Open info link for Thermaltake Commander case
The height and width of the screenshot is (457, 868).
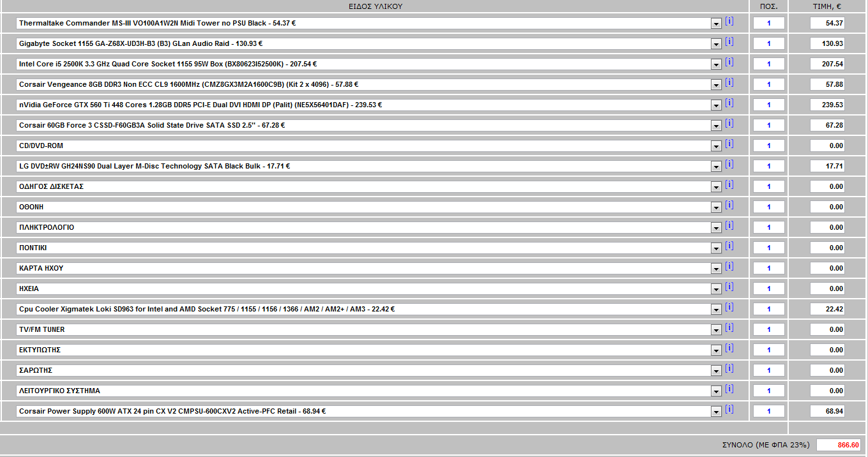729,21
